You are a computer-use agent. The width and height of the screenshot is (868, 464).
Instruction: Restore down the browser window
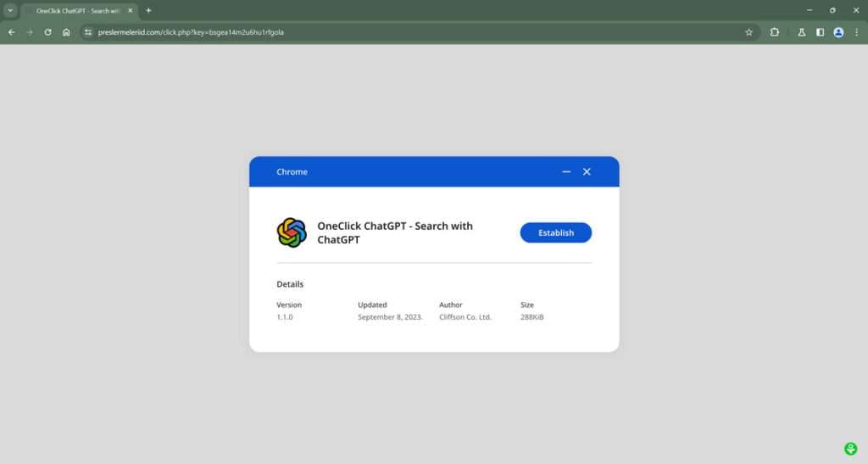(x=832, y=10)
